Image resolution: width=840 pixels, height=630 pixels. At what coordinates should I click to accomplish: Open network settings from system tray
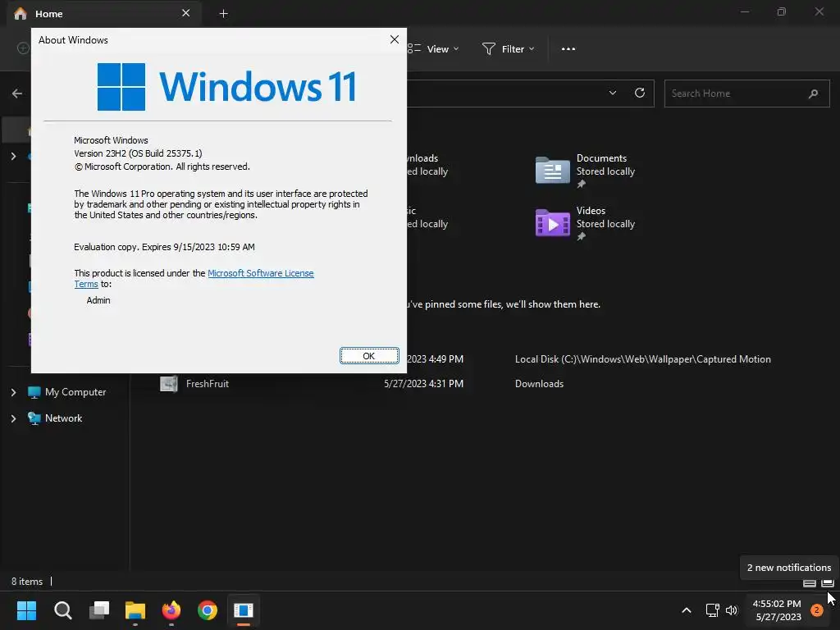pyautogui.click(x=713, y=610)
